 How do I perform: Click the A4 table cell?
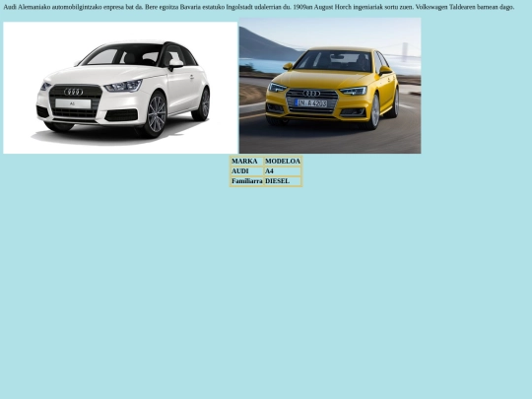click(283, 171)
